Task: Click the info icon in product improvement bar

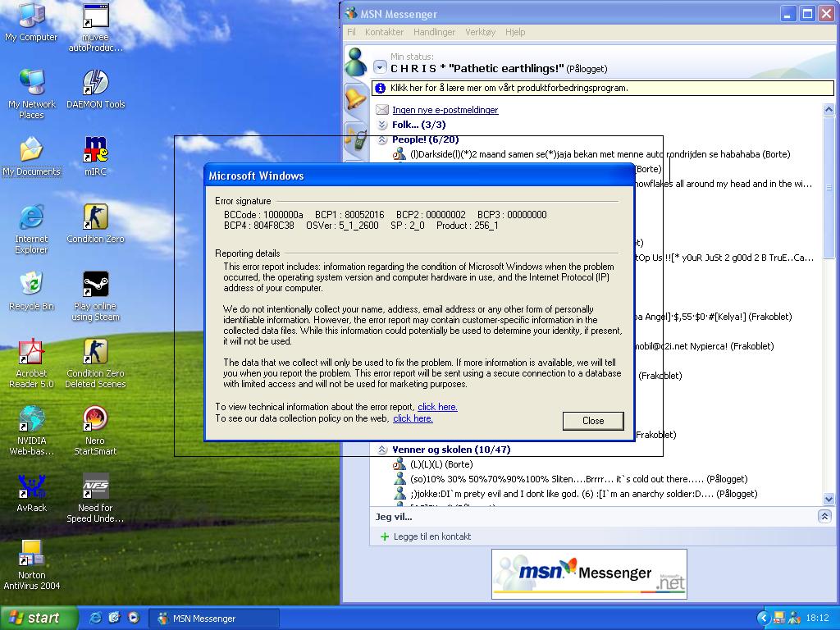Action: [x=380, y=88]
